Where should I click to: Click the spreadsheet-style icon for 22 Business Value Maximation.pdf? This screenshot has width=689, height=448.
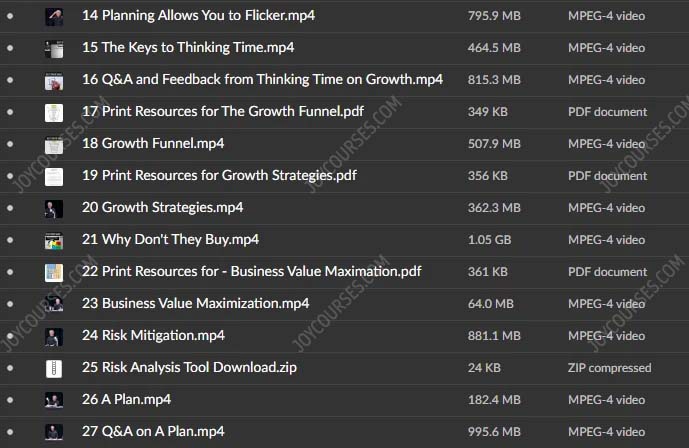pos(54,273)
